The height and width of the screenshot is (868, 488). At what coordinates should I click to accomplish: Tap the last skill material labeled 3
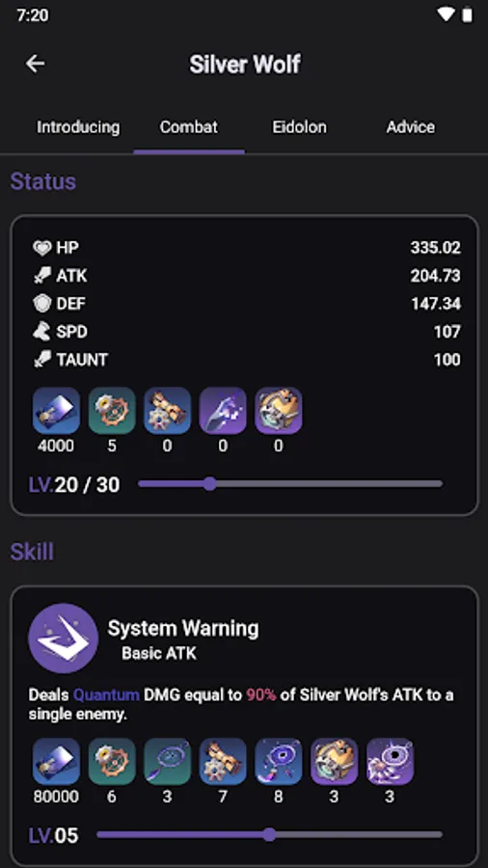390,761
